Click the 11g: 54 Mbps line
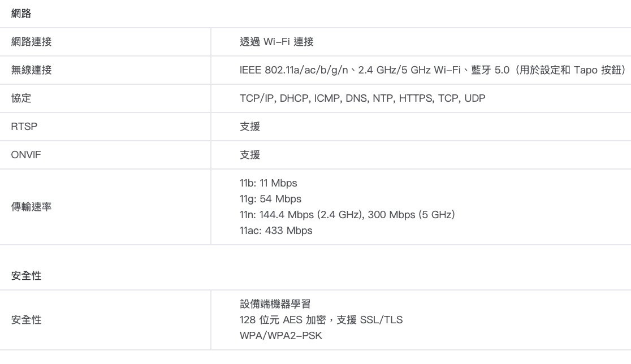 coord(270,199)
